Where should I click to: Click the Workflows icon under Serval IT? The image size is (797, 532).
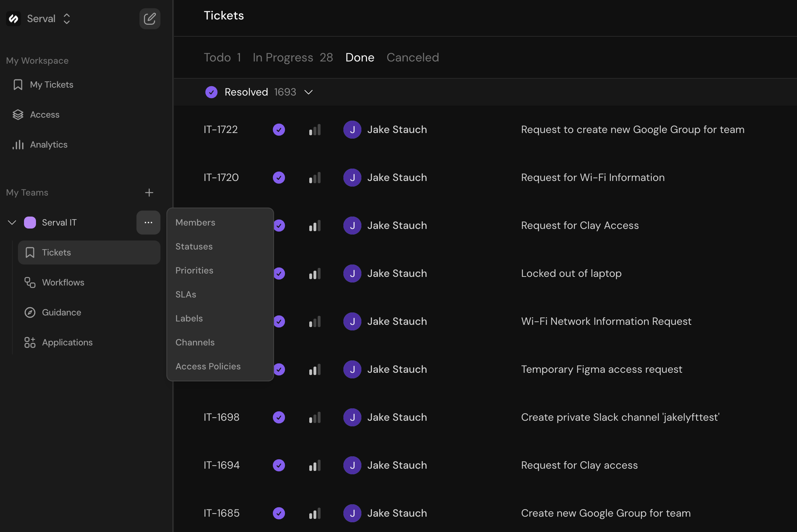click(30, 282)
